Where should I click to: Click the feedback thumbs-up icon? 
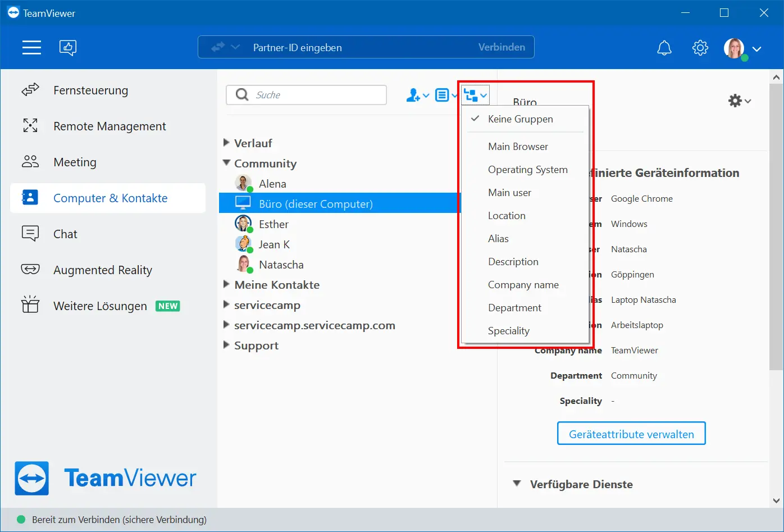(68, 48)
